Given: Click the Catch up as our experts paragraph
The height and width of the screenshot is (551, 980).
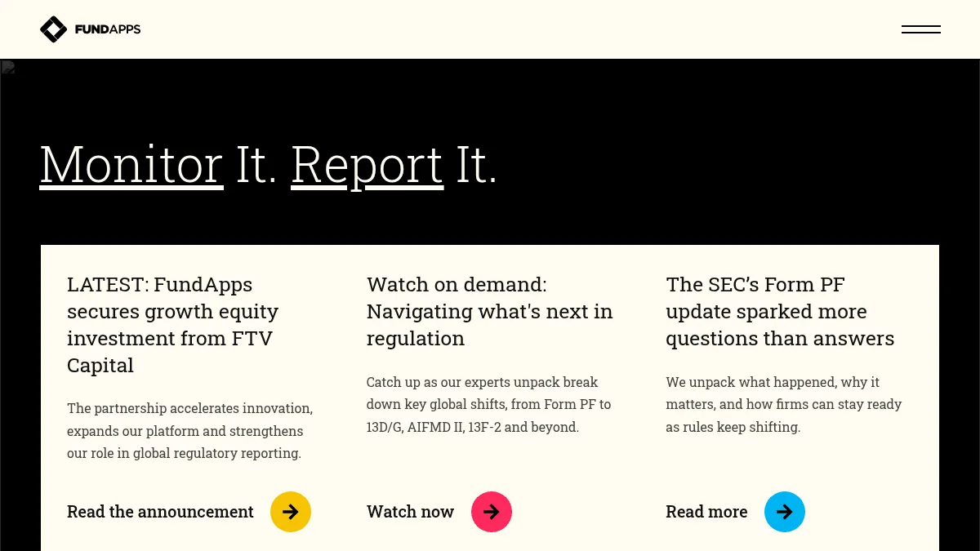Looking at the screenshot, I should coord(488,404).
